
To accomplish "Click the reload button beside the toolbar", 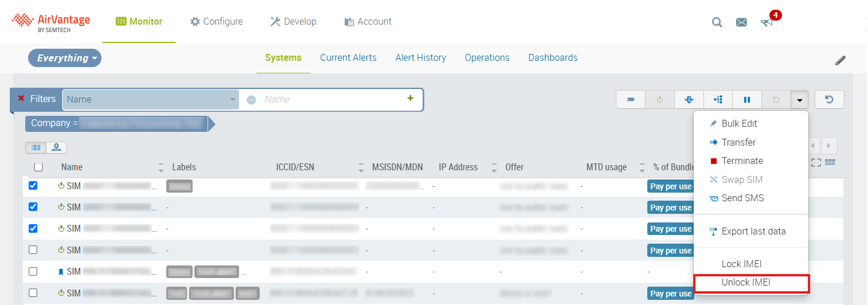I will coord(829,100).
